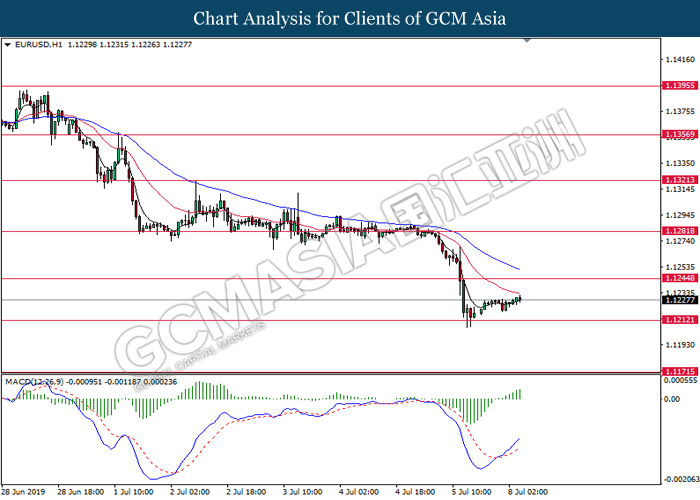Click the EURUSD,H1 symbol label

pos(36,45)
